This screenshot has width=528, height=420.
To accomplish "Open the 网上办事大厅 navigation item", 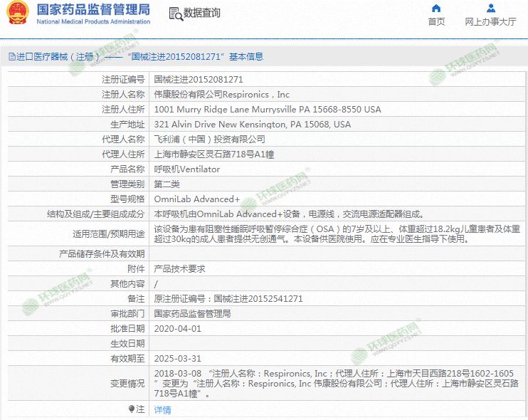I will coord(490,22).
